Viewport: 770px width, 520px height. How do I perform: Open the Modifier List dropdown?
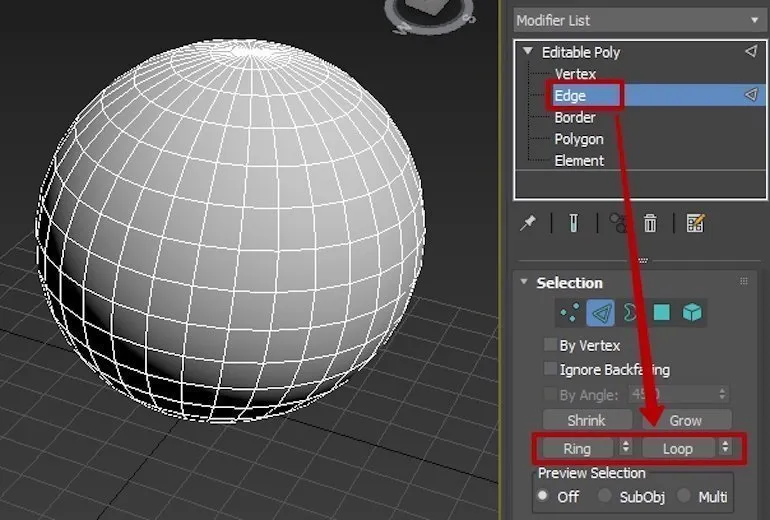click(637, 20)
